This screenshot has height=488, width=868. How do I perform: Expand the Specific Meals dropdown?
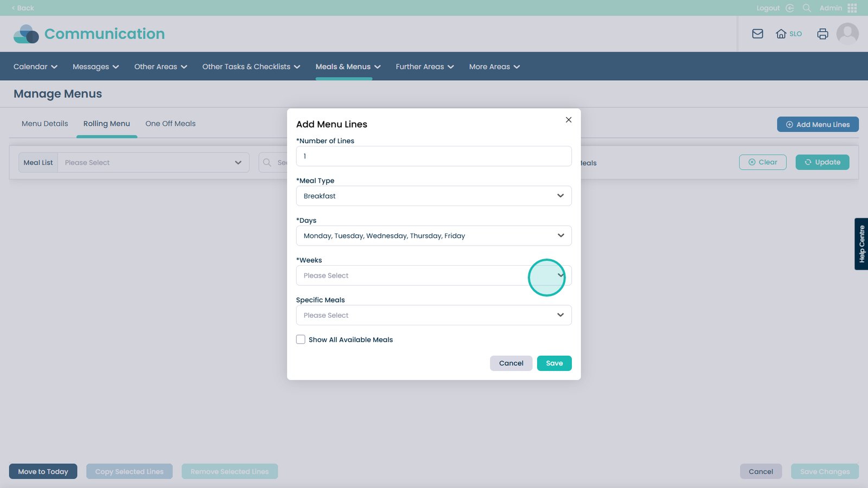pyautogui.click(x=433, y=315)
